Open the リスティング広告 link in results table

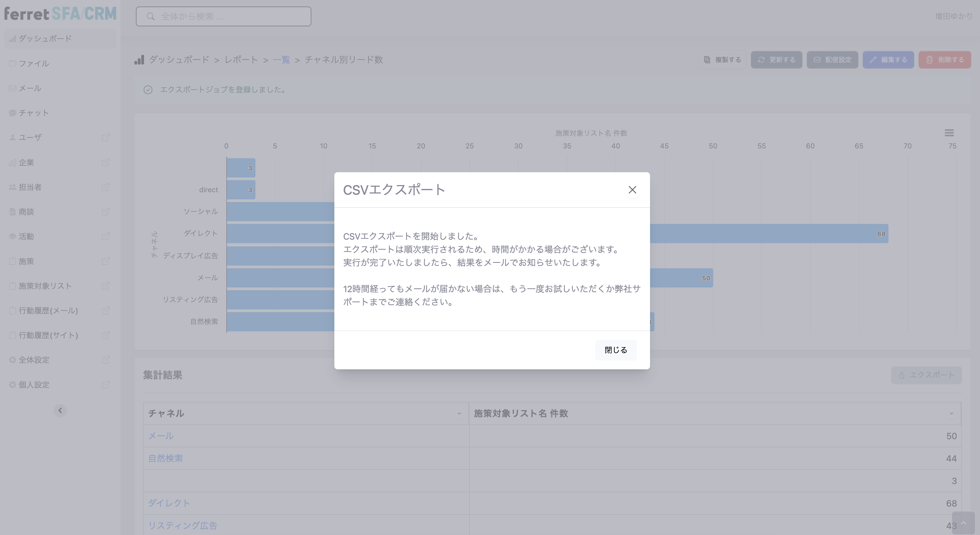coord(183,525)
